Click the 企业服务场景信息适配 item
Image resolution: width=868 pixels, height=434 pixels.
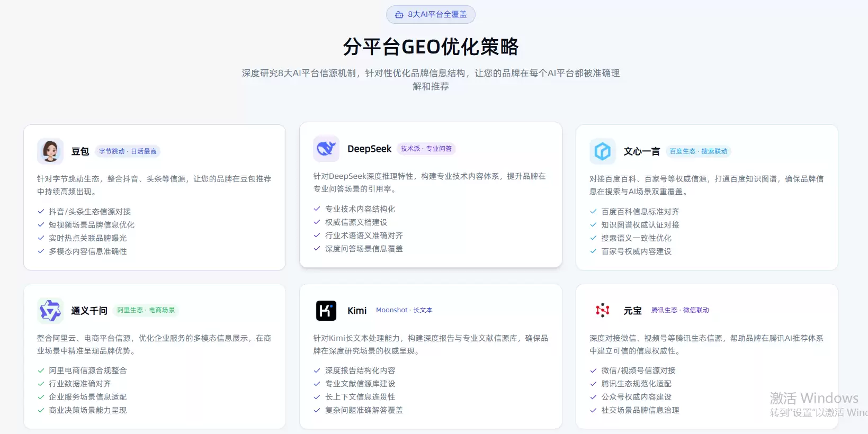click(82, 397)
